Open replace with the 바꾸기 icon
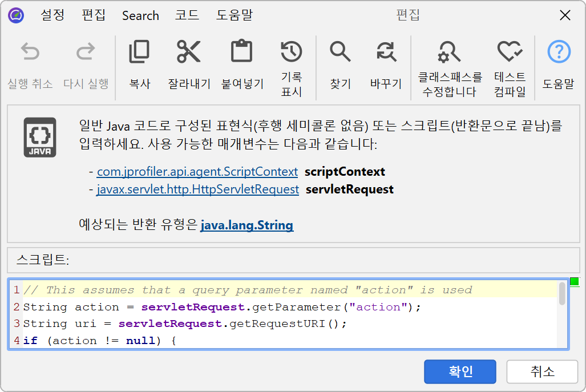 click(386, 51)
